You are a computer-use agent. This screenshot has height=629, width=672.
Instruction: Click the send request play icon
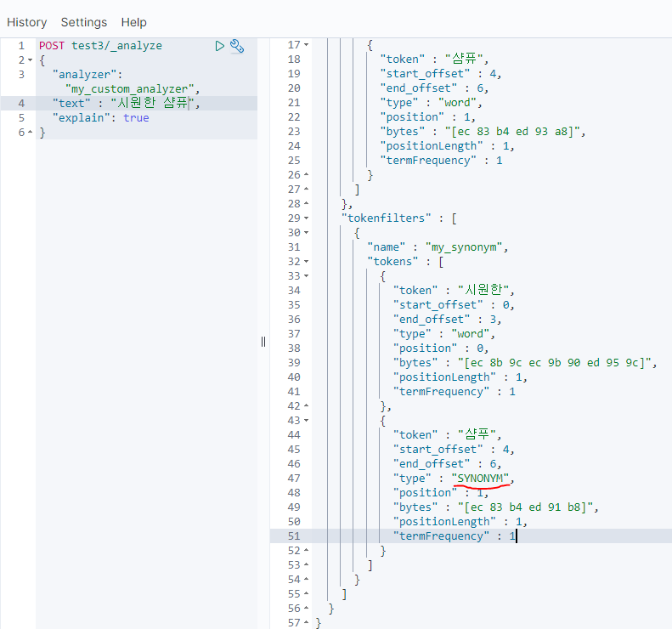pos(220,46)
